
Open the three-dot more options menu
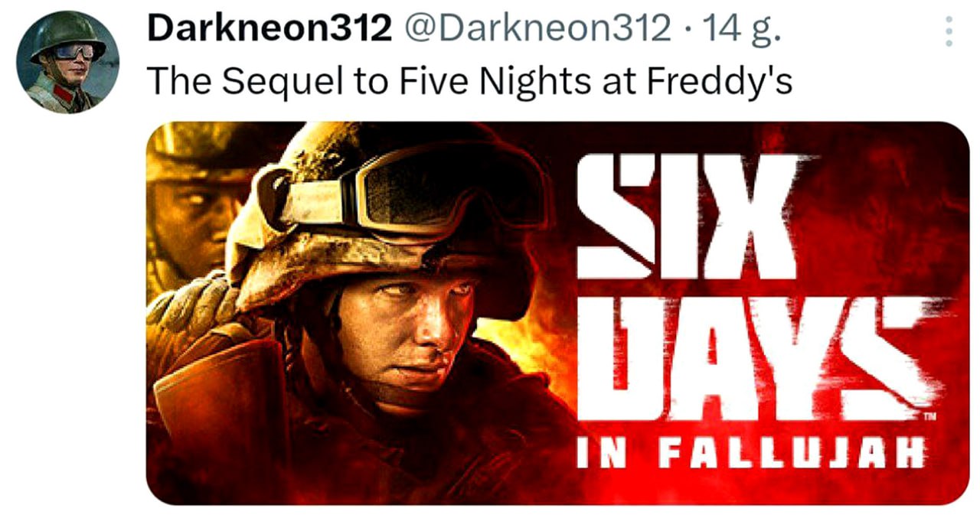(x=949, y=31)
